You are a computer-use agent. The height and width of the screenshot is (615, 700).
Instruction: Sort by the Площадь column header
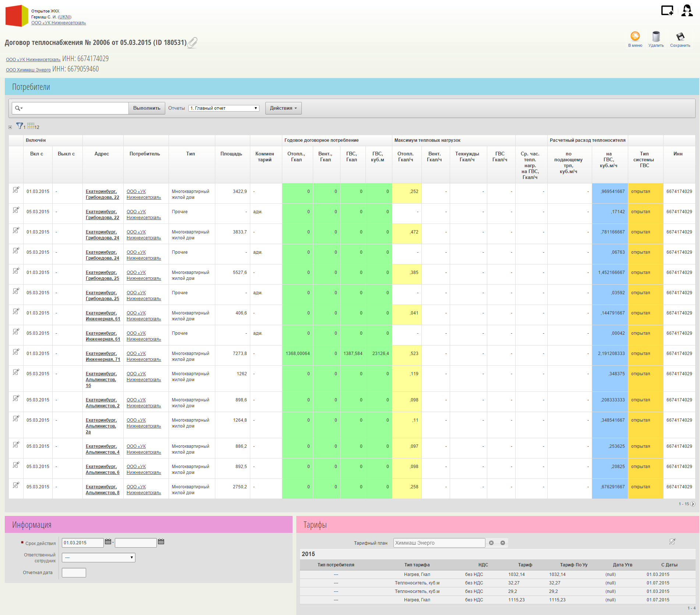coord(231,154)
